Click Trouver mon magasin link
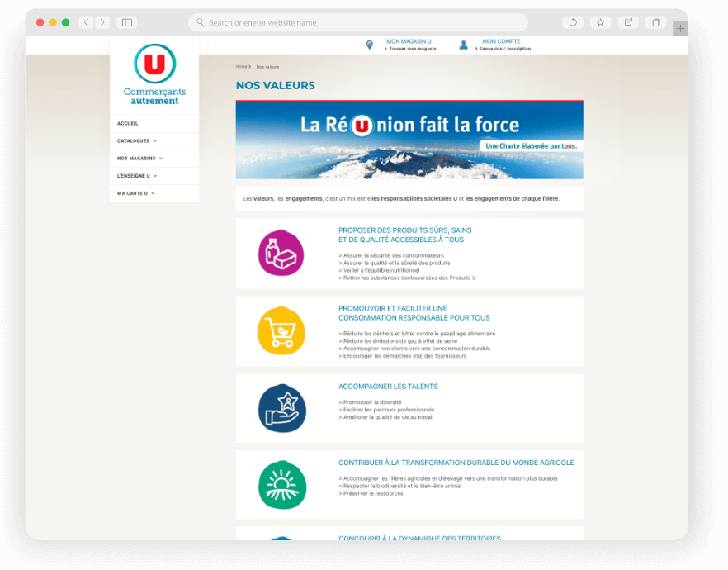This screenshot has height=570, width=728. [412, 49]
